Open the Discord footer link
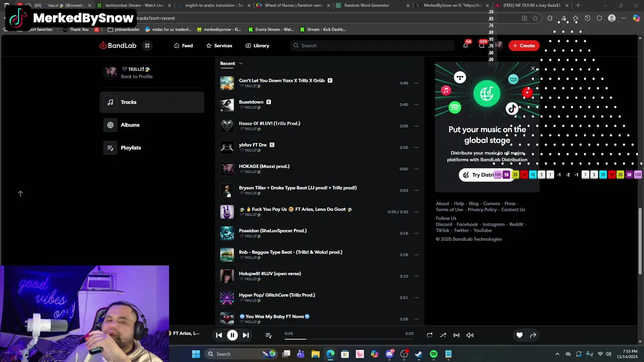Viewport: 644px width, 362px height. pyautogui.click(x=444, y=224)
